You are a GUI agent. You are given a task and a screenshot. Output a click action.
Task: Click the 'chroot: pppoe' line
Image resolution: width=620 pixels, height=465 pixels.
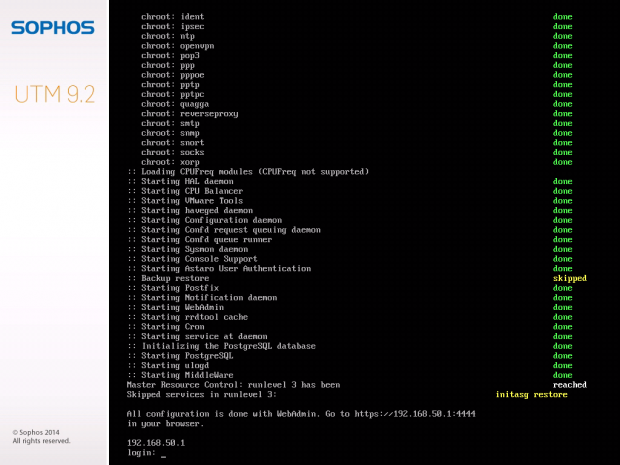coord(172,75)
